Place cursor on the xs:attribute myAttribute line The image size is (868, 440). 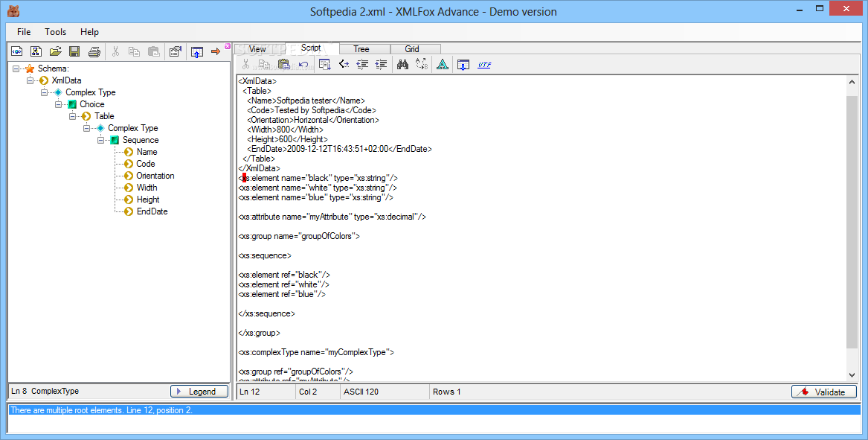332,217
